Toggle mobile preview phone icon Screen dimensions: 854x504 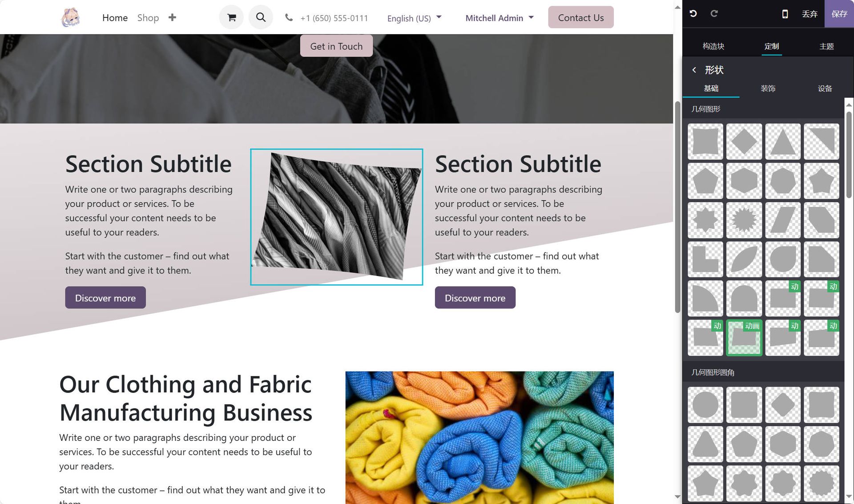785,14
